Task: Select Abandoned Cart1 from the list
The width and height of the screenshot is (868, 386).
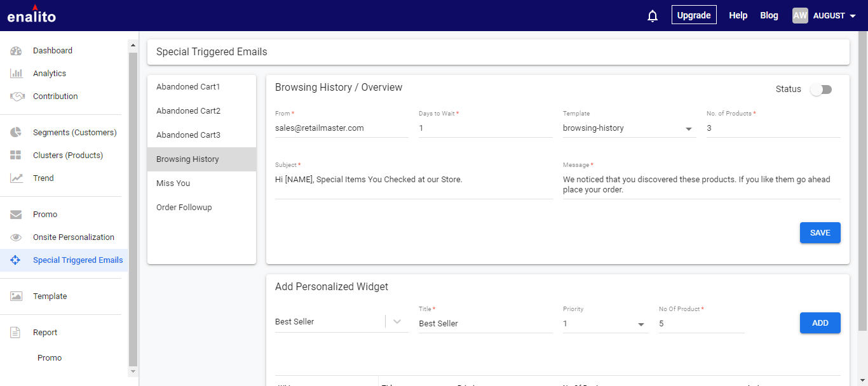Action: pos(188,87)
